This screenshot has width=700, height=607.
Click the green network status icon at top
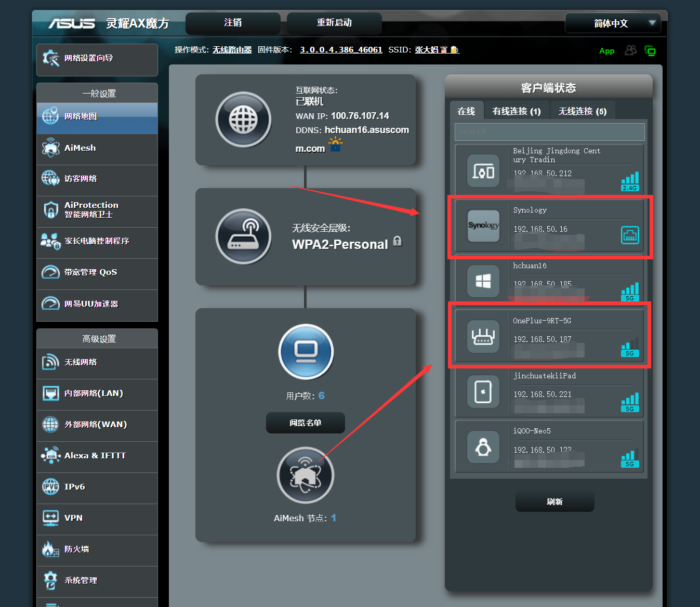(x=650, y=50)
